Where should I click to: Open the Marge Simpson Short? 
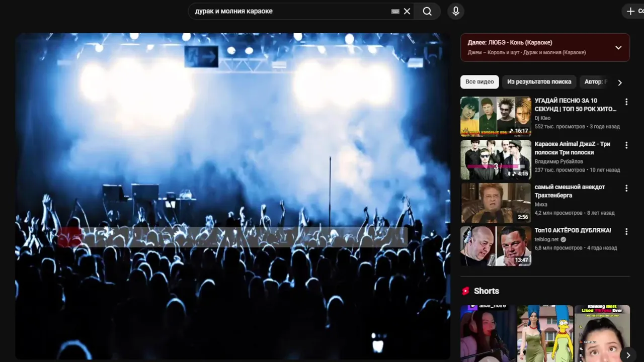coord(545,333)
